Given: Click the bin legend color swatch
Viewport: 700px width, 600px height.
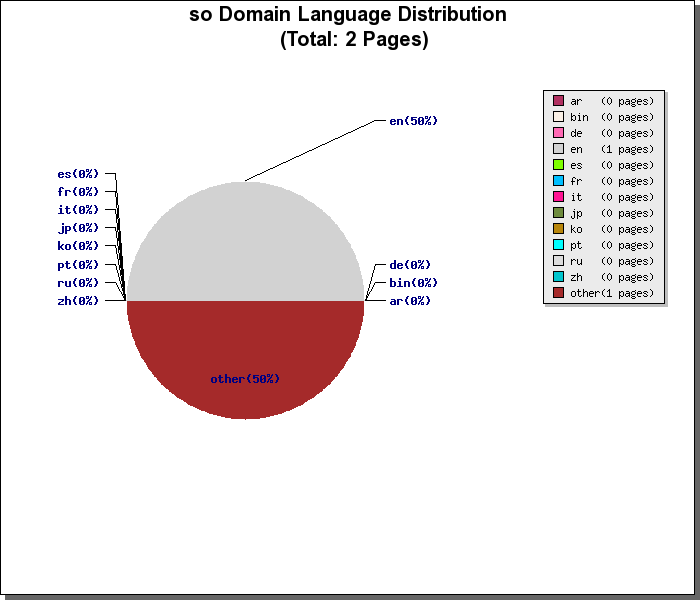Looking at the screenshot, I should [558, 117].
